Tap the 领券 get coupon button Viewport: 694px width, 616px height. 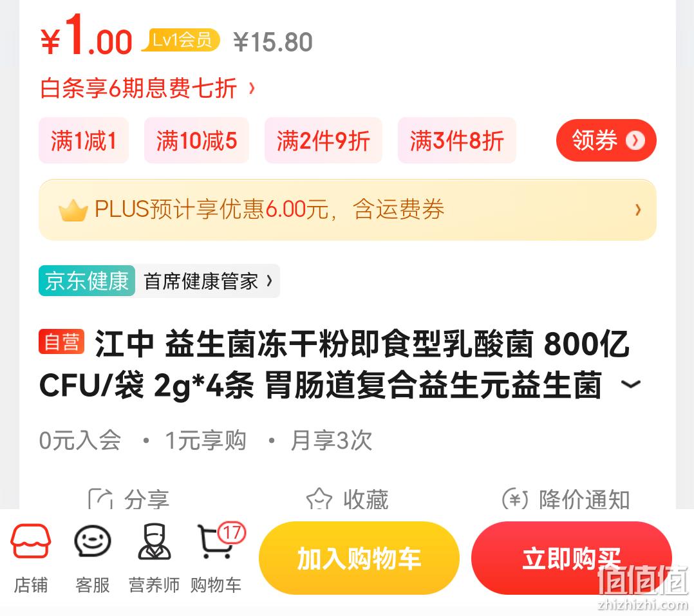[x=606, y=140]
